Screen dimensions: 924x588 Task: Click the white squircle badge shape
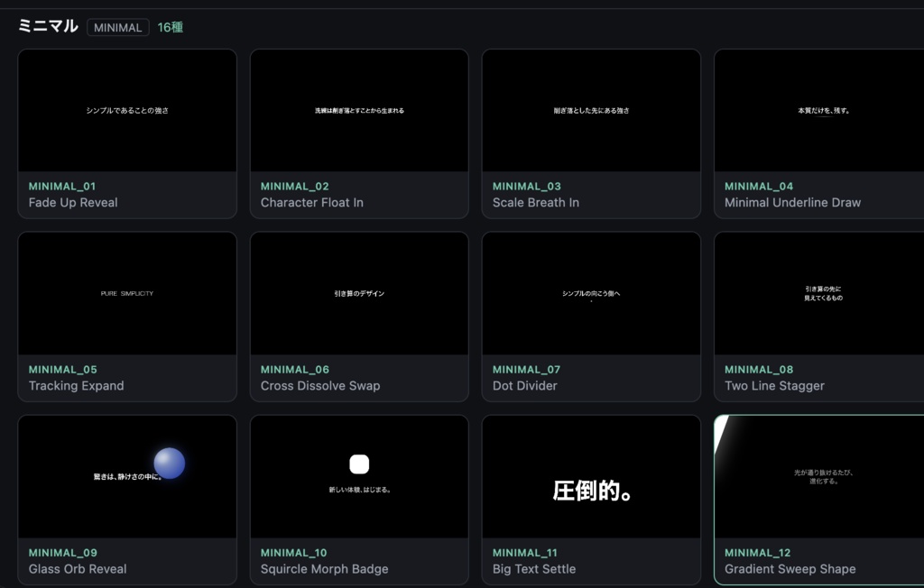(359, 464)
